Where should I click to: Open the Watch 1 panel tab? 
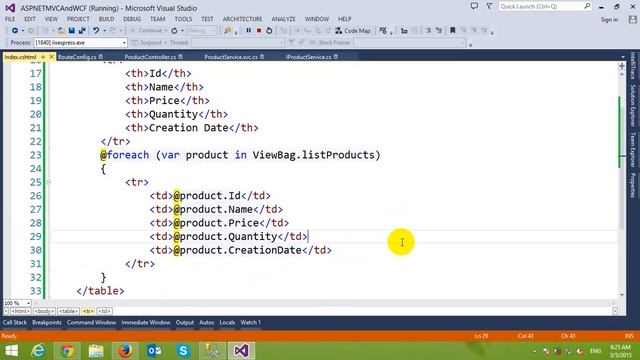pos(251,322)
